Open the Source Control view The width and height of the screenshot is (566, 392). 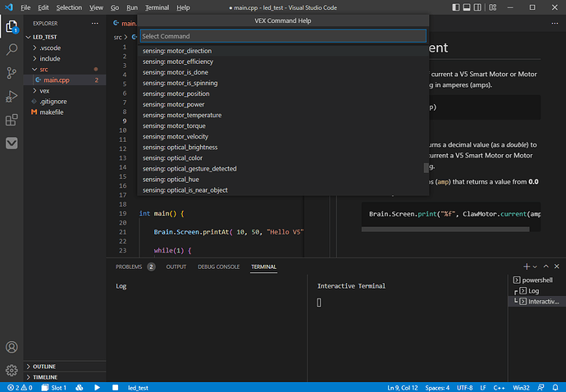pyautogui.click(x=12, y=73)
